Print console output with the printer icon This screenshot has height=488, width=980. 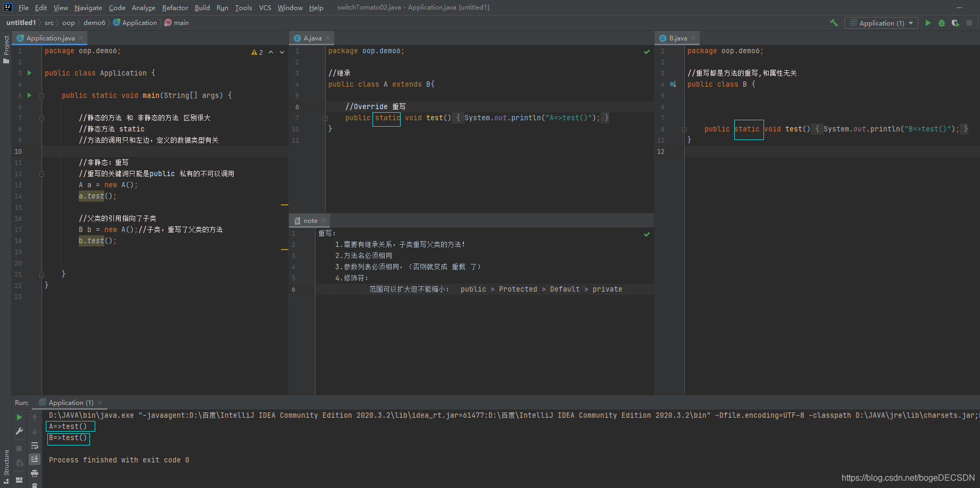click(35, 473)
